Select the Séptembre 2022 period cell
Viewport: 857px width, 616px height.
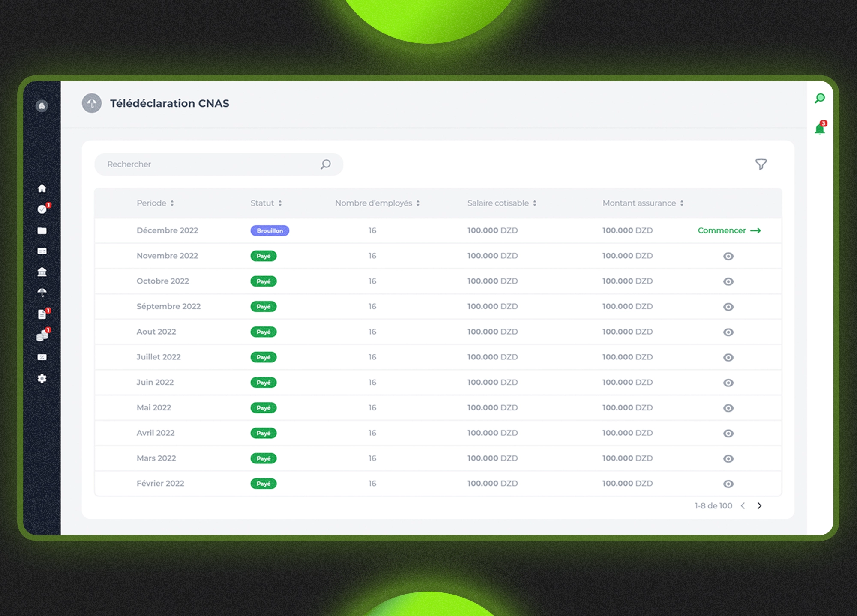click(x=168, y=306)
